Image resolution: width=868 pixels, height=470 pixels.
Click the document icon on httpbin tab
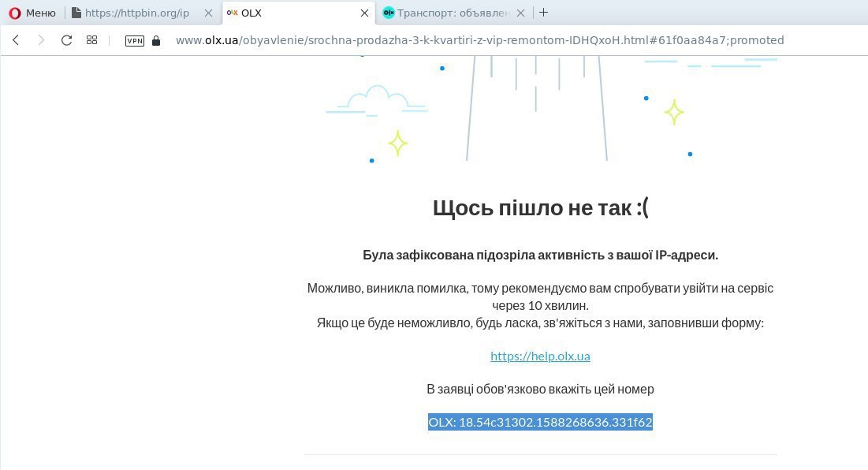point(76,13)
